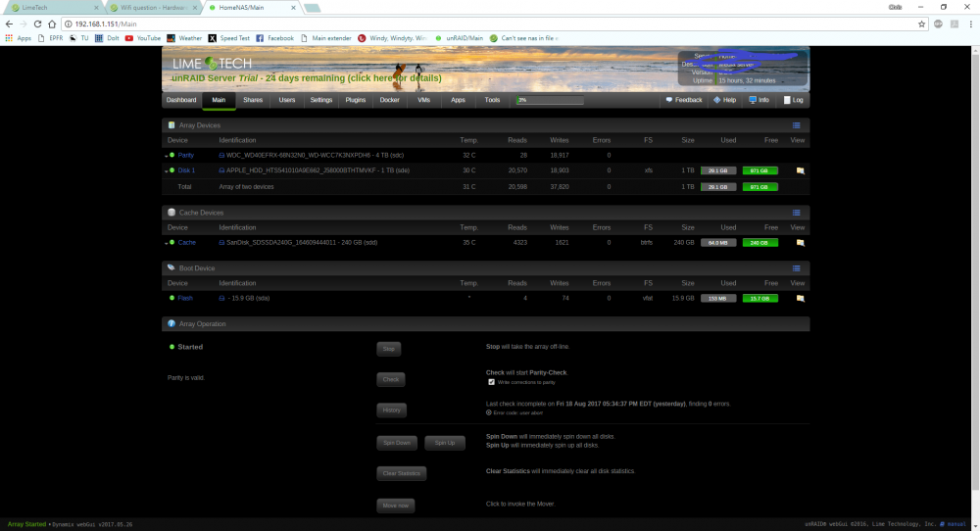
Task: Start a parity check with Check button
Action: point(391,379)
